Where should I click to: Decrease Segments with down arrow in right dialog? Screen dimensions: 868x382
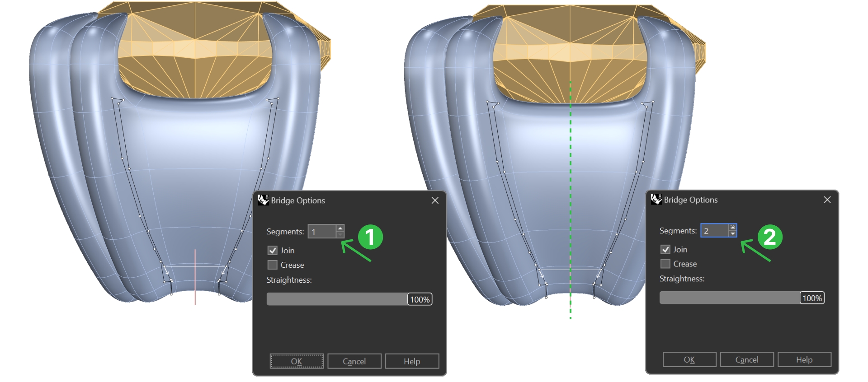(733, 233)
